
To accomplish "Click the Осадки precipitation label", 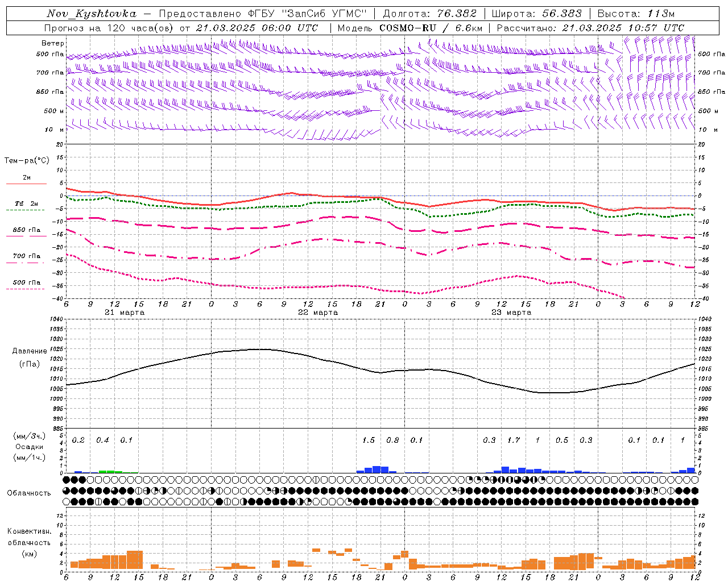I will coord(30,447).
